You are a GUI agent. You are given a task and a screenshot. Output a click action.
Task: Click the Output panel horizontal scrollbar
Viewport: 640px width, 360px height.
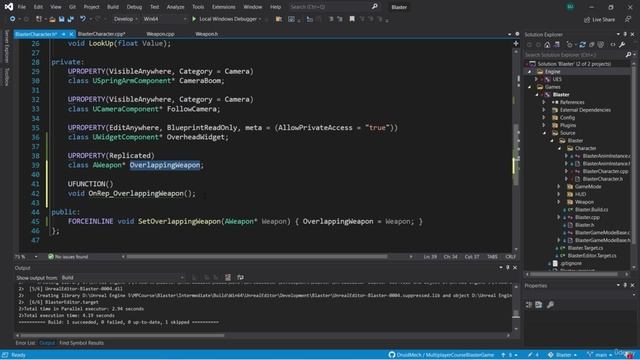click(122, 336)
